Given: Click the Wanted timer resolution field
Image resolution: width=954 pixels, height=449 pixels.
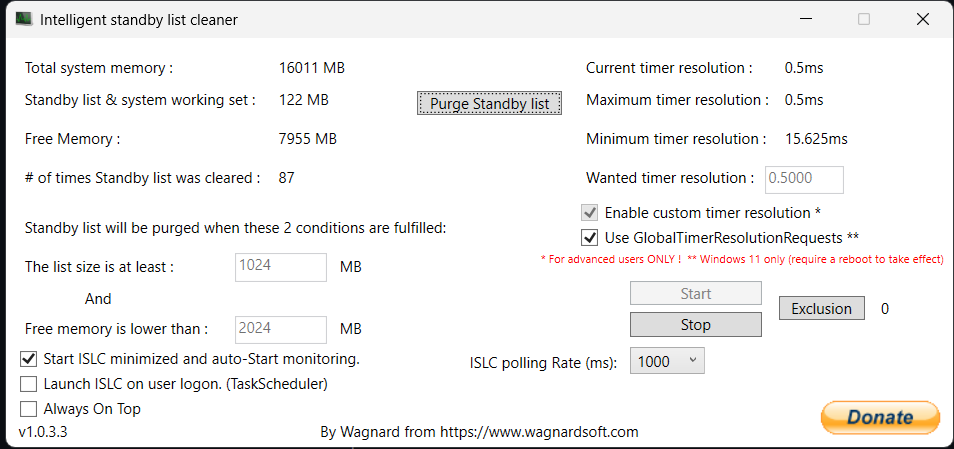Looking at the screenshot, I should click(805, 179).
